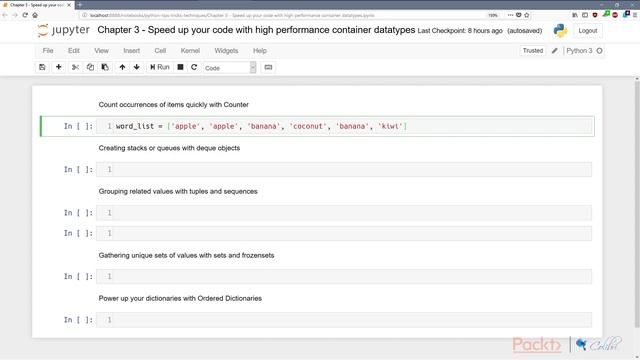Screen dimensions: 640x360
Task: Save page to Pocket icon
Action: pyautogui.click(x=518, y=15)
